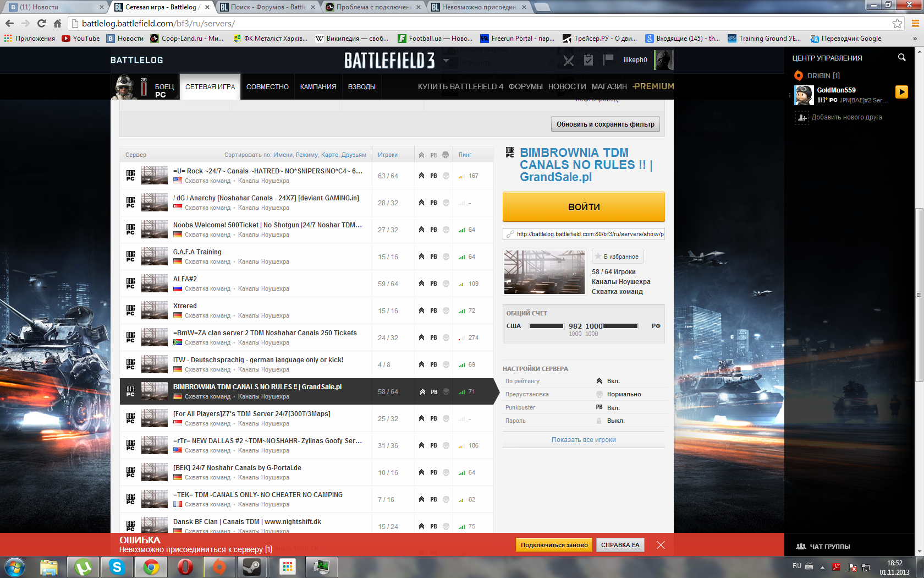Click the Noshahr Canals map preview image
Screen dimensions: 924x578
tap(544, 272)
